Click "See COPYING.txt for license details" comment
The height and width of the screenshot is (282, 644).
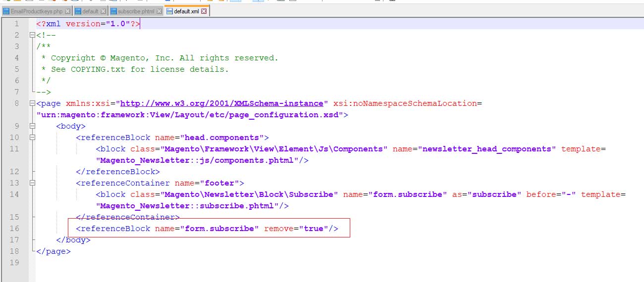click(135, 69)
